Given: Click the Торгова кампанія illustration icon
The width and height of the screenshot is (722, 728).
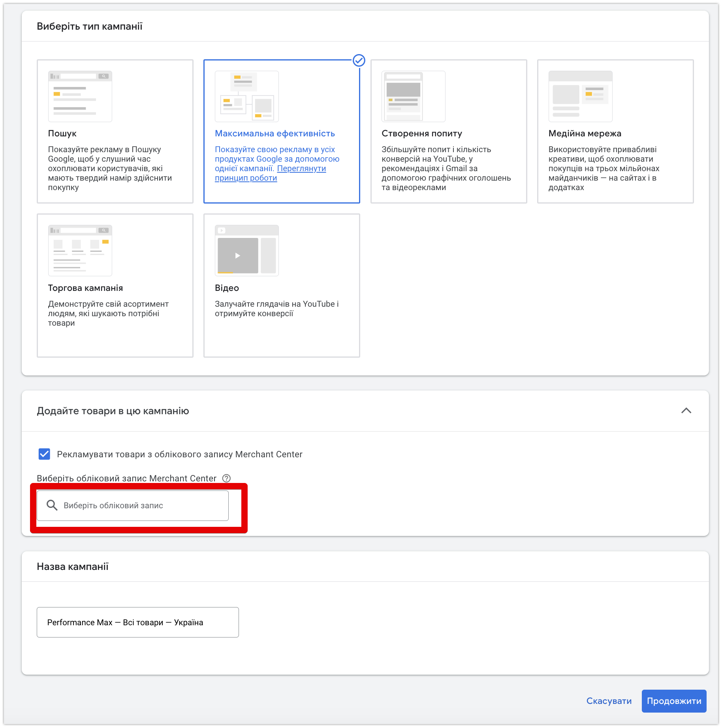Looking at the screenshot, I should pyautogui.click(x=80, y=251).
